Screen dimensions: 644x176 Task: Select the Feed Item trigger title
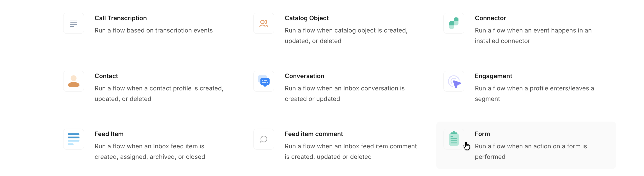pyautogui.click(x=109, y=134)
